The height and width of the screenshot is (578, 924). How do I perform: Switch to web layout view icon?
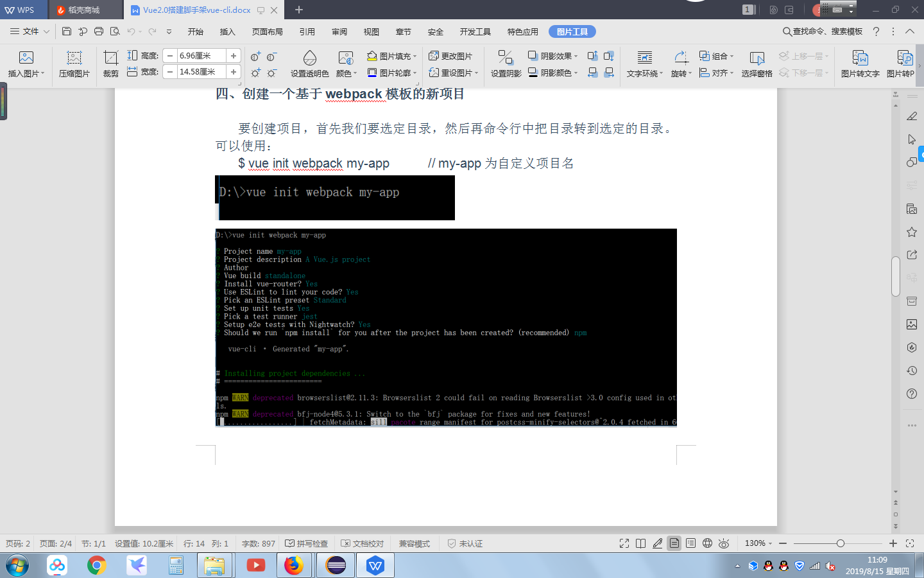pyautogui.click(x=707, y=543)
